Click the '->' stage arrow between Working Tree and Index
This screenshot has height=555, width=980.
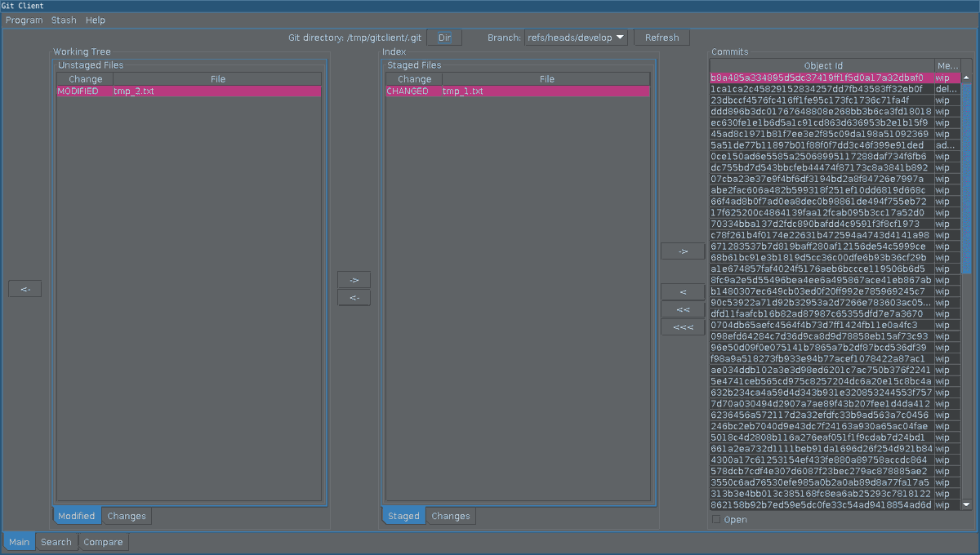(x=354, y=280)
